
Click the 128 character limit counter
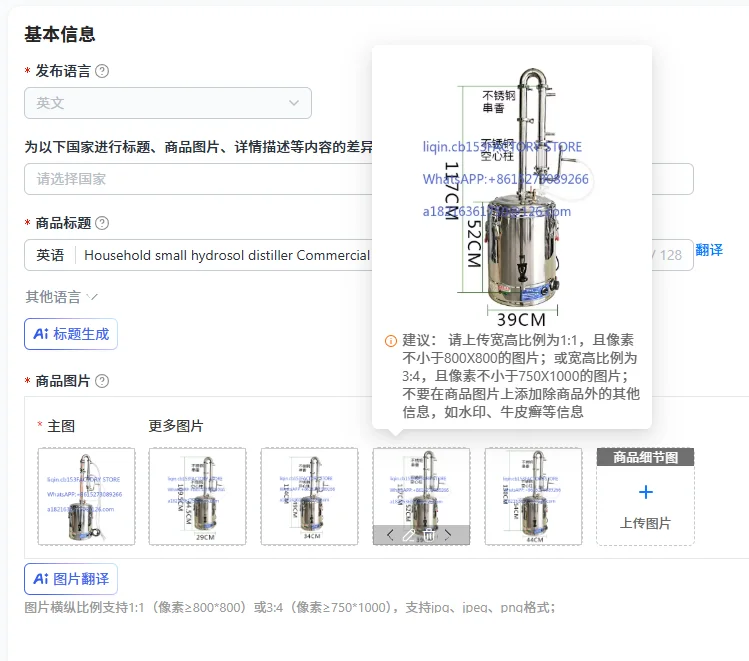671,255
